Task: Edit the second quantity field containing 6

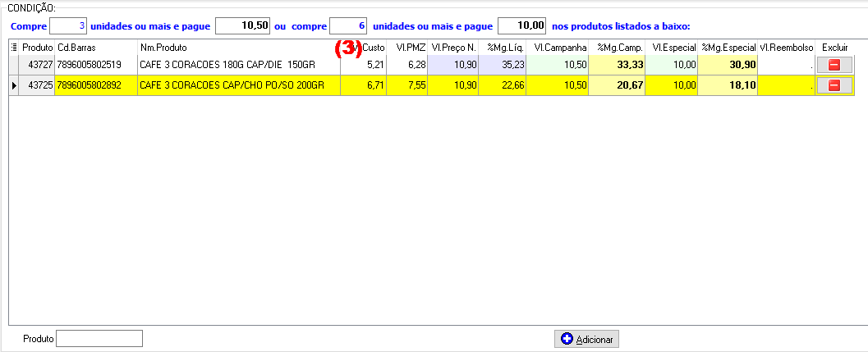Action: click(x=348, y=25)
